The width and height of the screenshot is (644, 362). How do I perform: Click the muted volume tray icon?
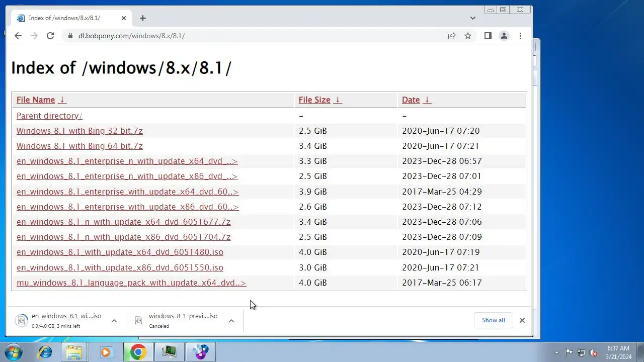coord(593,352)
